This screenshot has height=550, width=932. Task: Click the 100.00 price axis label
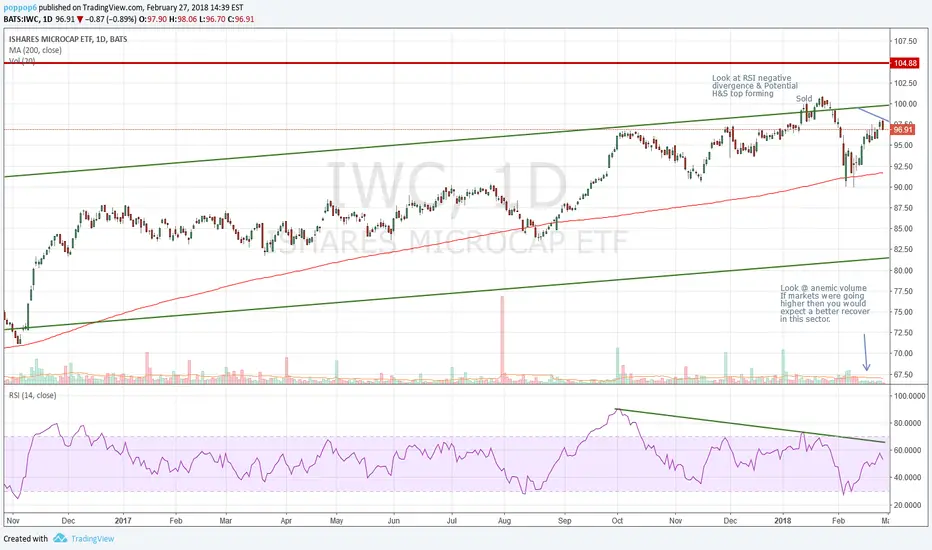[905, 103]
